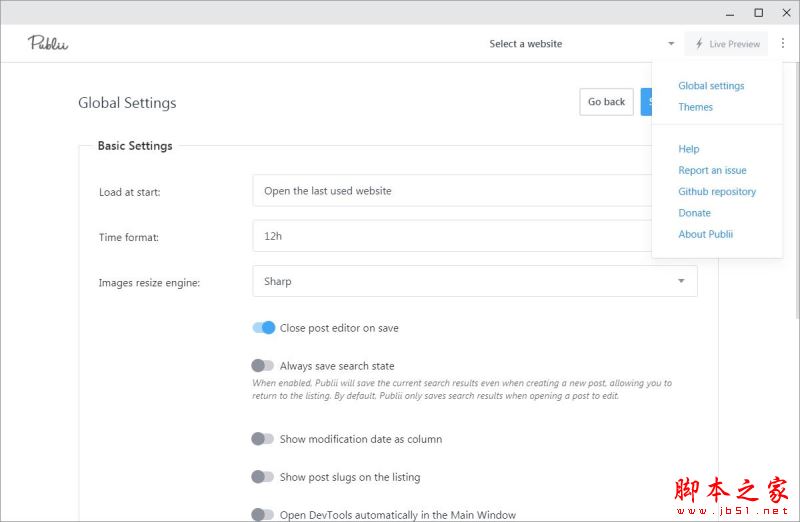Click the Go back button
Image resolution: width=800 pixels, height=522 pixels.
pyautogui.click(x=606, y=102)
